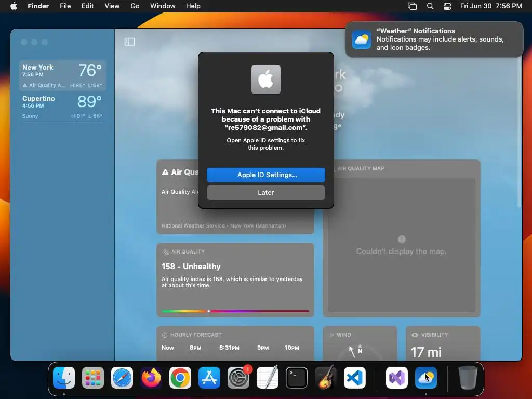
Task: Toggle the Weather sidebar icon
Action: click(x=129, y=42)
